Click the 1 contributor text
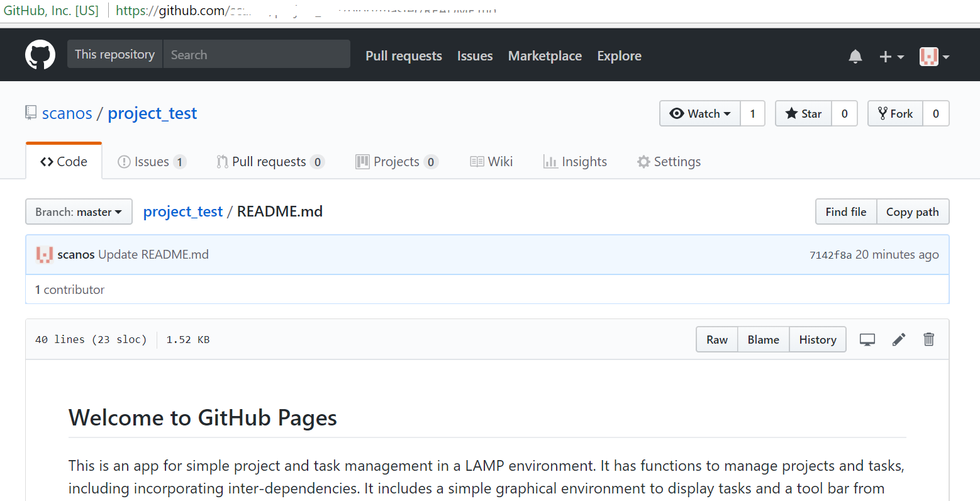 70,290
